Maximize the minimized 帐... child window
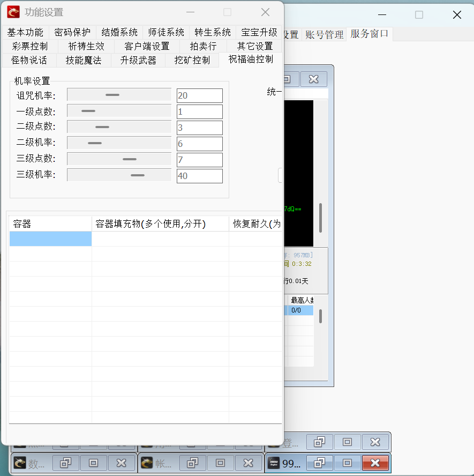The width and height of the screenshot is (474, 476). [221, 463]
